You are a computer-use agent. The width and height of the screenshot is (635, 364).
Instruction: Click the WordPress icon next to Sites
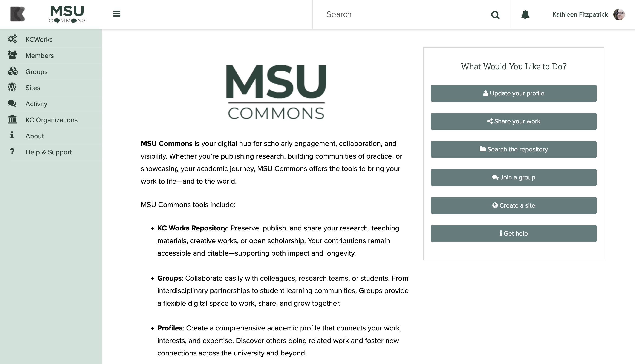(x=12, y=88)
